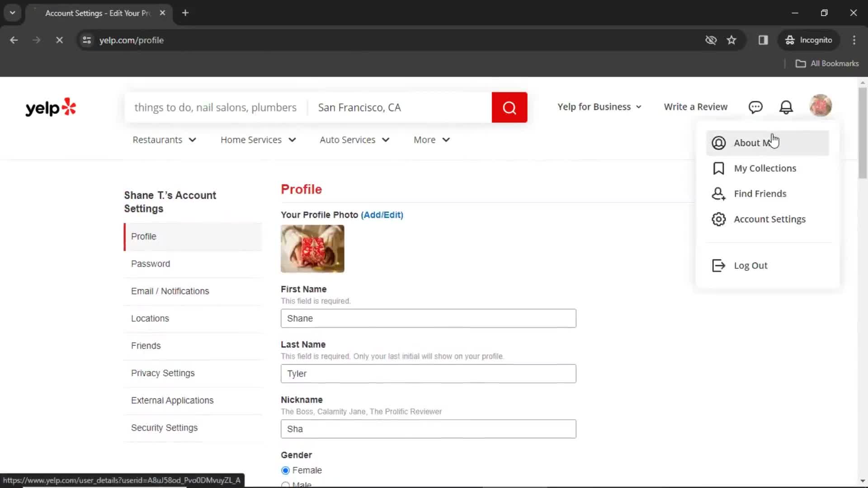This screenshot has height=488, width=868.
Task: Click the Nickname input field
Action: [428, 429]
